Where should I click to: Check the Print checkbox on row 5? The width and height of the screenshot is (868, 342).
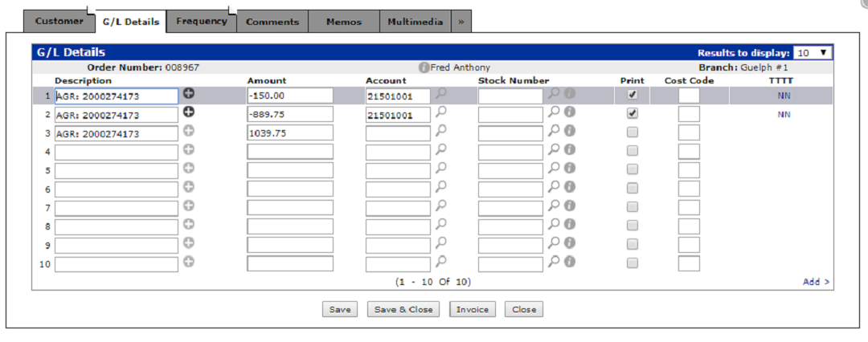632,169
